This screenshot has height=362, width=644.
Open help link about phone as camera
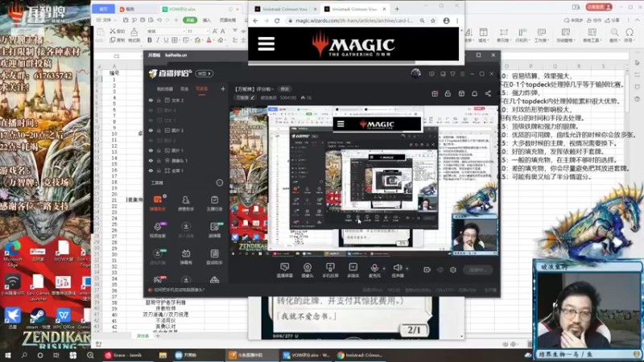(x=179, y=290)
